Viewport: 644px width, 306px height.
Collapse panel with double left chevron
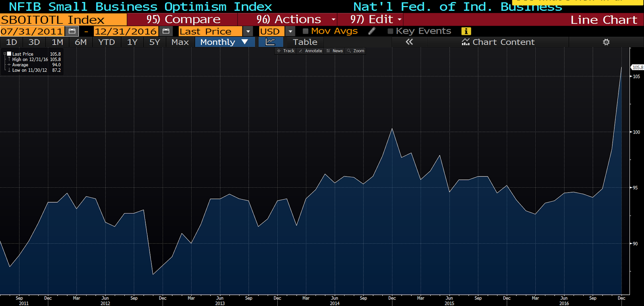(409, 42)
